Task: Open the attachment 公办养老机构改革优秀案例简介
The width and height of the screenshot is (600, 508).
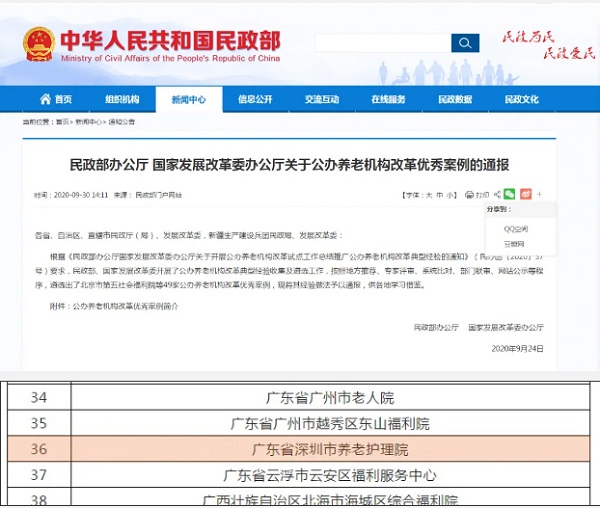Action: click(x=125, y=306)
